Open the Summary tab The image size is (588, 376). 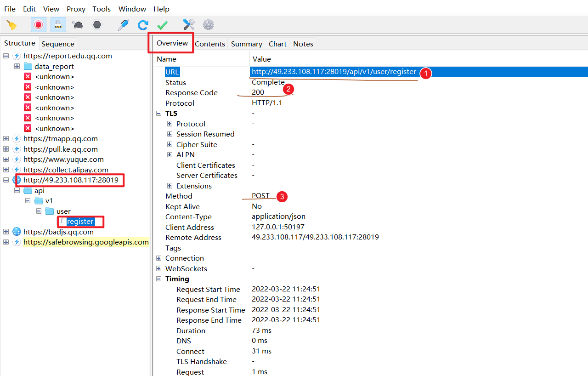tap(247, 44)
